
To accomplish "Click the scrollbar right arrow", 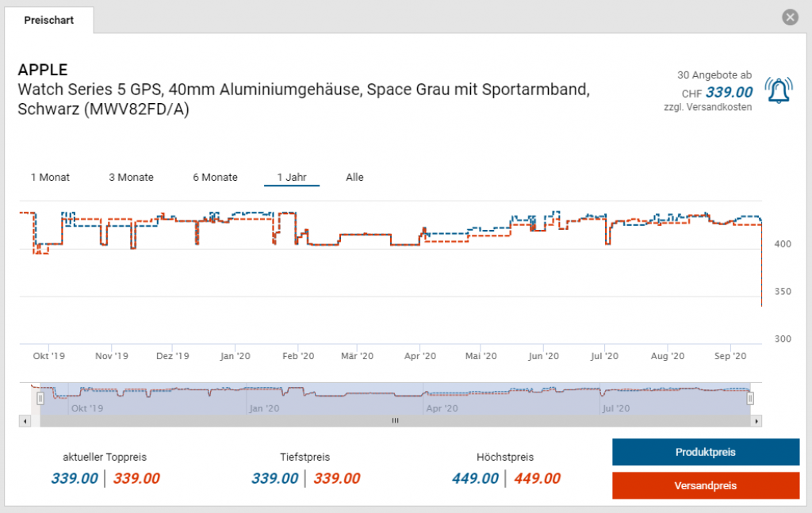I will coord(756,421).
